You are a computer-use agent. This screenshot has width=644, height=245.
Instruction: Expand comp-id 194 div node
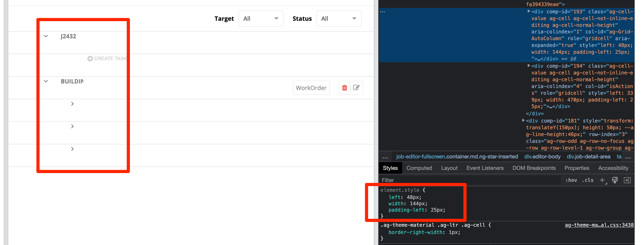pyautogui.click(x=528, y=66)
